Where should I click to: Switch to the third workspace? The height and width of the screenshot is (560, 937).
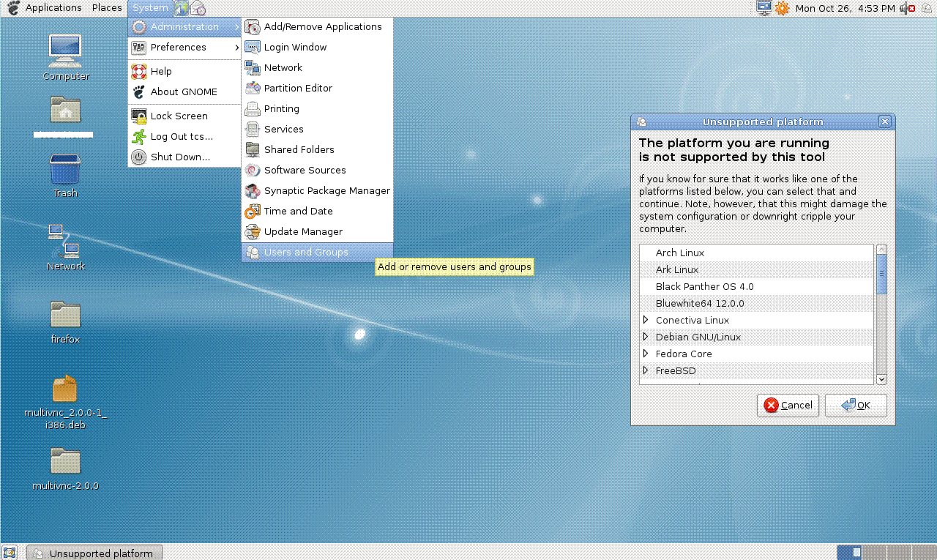898,553
